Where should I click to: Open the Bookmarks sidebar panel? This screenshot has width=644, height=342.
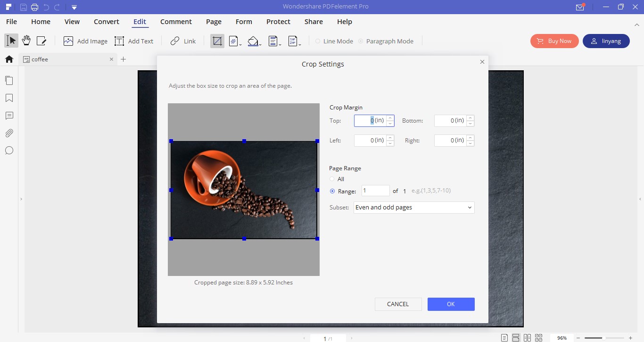coord(9,98)
